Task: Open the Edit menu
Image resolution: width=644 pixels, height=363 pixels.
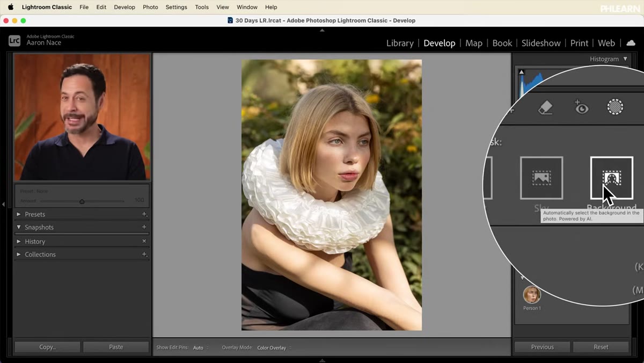Action: coord(101,7)
